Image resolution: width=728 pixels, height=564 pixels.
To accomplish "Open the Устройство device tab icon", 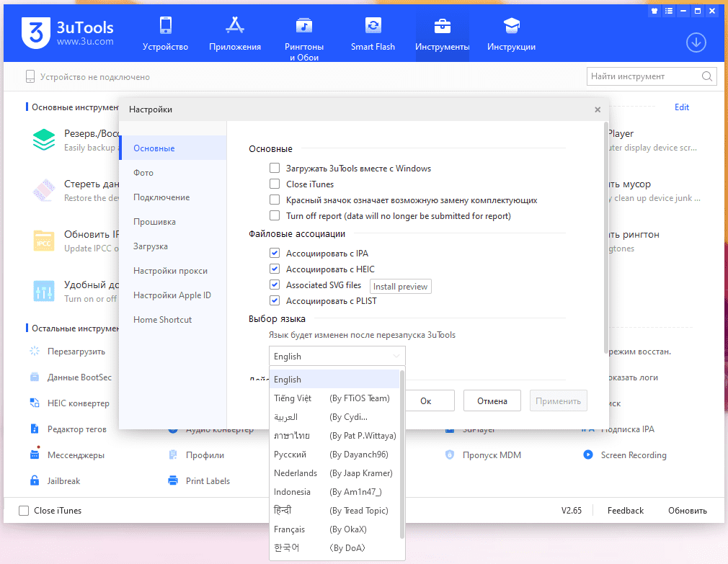I will click(165, 25).
